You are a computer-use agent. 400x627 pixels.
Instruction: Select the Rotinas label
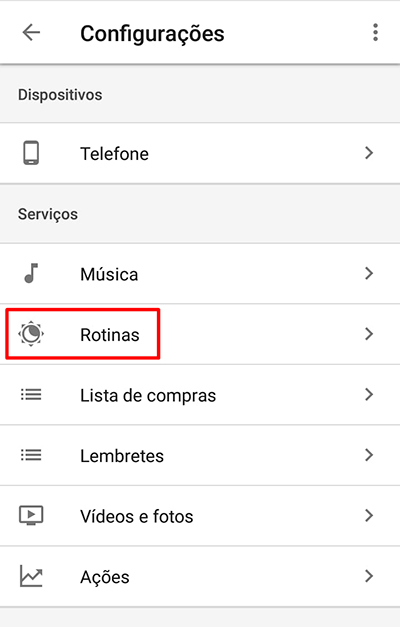pos(110,335)
